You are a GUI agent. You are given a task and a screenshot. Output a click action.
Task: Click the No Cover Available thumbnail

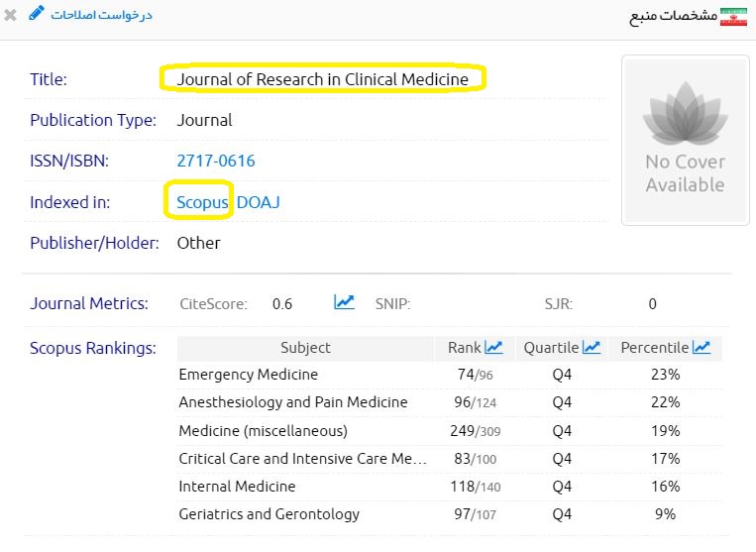684,139
